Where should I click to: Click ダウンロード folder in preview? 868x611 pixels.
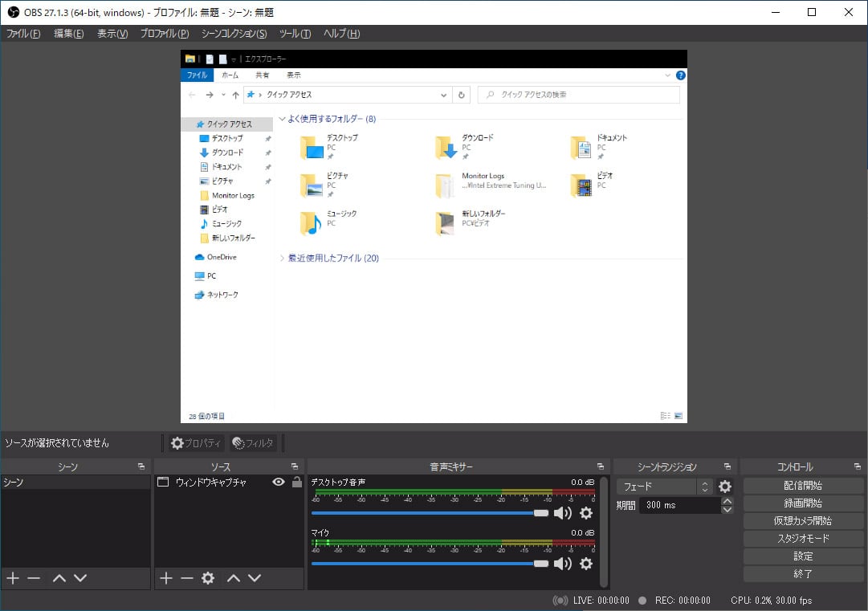tap(464, 147)
